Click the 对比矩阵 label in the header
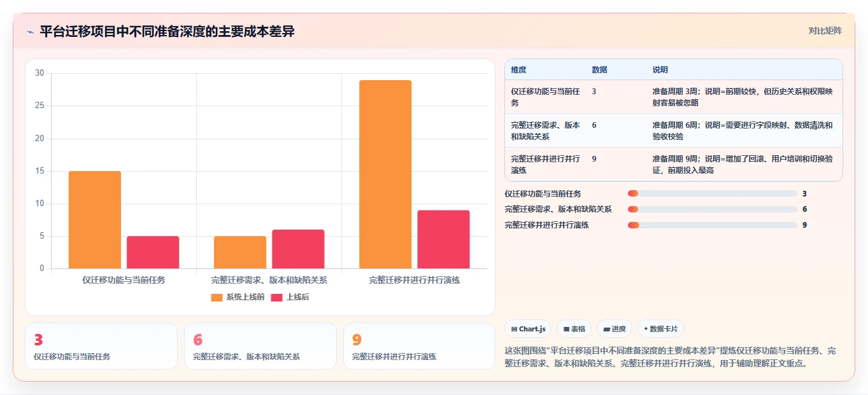 click(825, 31)
